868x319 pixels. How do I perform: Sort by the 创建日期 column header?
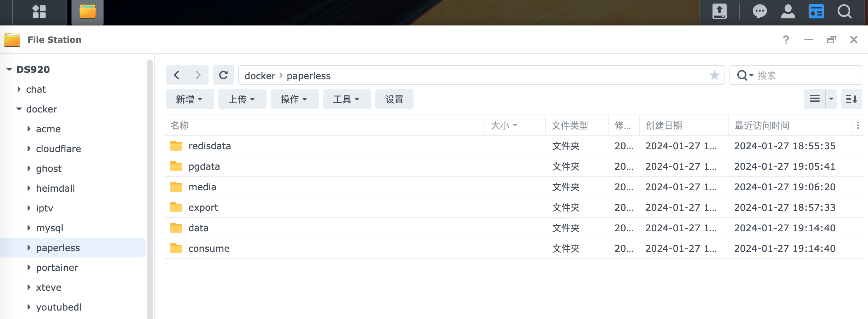pos(684,125)
